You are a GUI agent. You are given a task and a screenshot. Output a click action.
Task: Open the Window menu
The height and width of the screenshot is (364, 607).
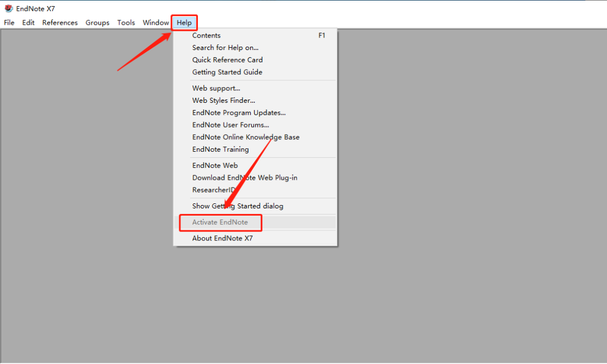(156, 22)
